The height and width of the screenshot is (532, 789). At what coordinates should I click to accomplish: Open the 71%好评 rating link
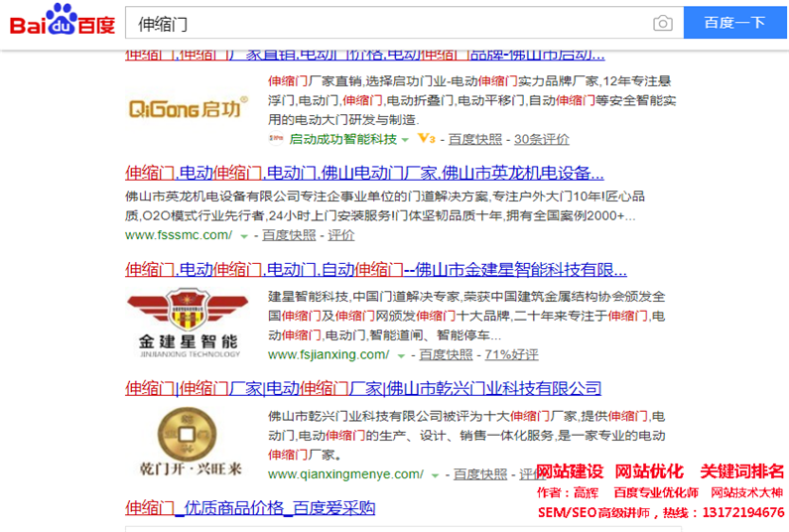click(x=511, y=355)
